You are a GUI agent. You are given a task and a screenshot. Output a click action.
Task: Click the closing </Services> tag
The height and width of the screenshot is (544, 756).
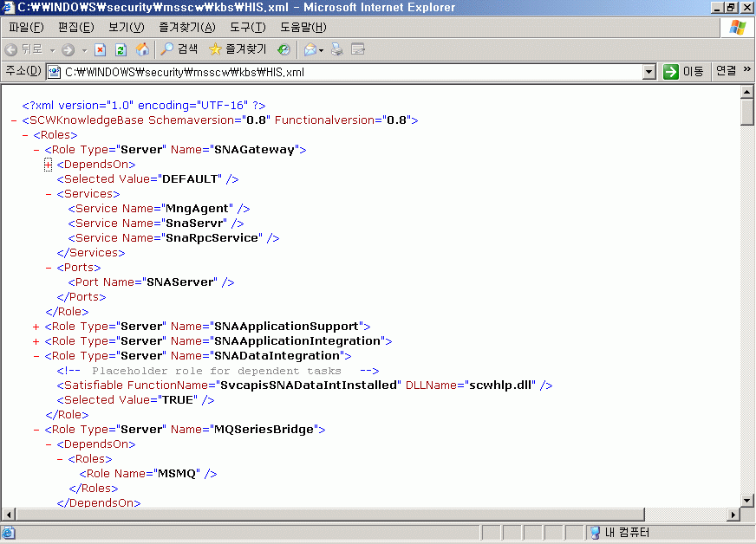tap(91, 253)
